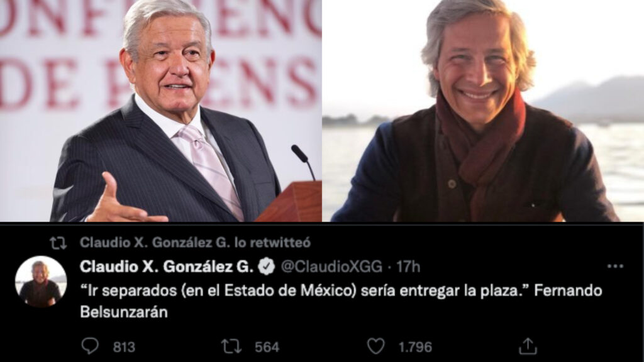The height and width of the screenshot is (362, 644).
Task: View the 564 retweets count
Action: pos(267,347)
